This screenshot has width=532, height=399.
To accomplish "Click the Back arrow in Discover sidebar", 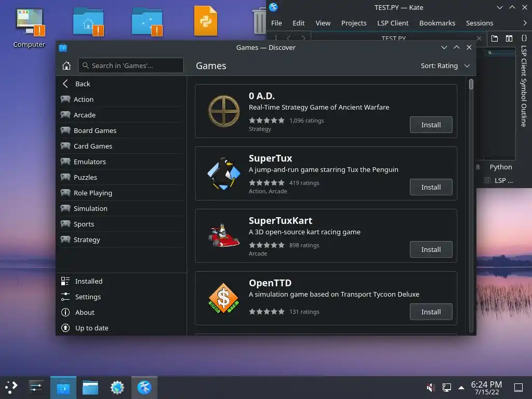I will tap(65, 84).
